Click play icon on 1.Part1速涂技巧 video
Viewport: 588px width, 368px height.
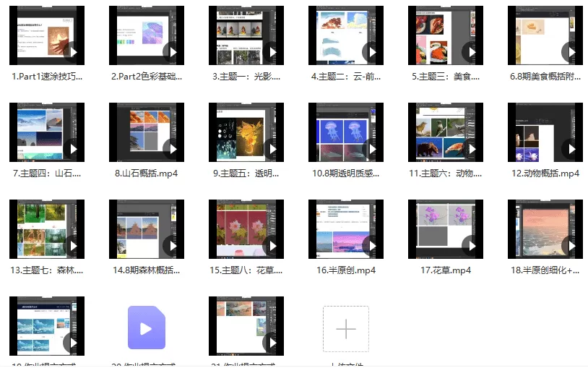(73, 52)
